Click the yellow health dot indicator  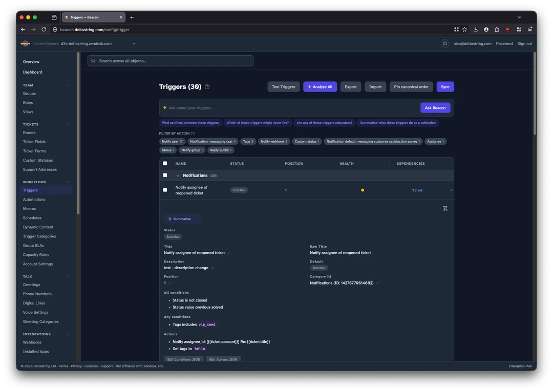click(362, 190)
